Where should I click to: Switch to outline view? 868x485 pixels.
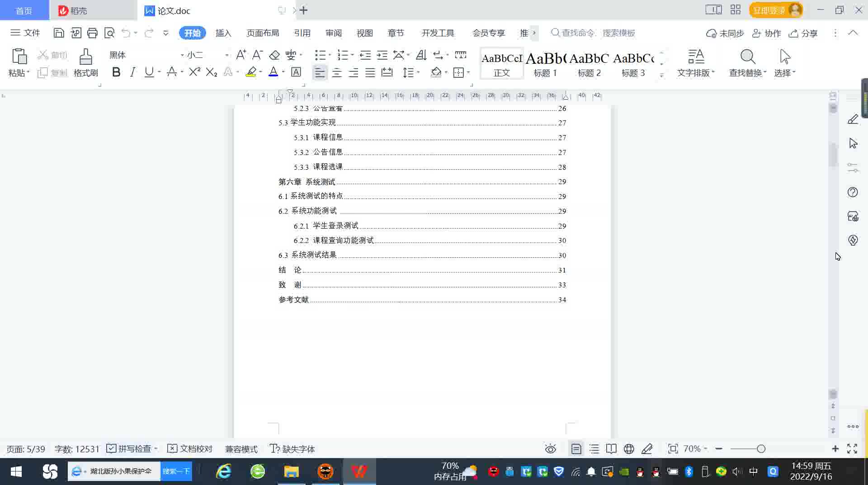click(x=594, y=449)
